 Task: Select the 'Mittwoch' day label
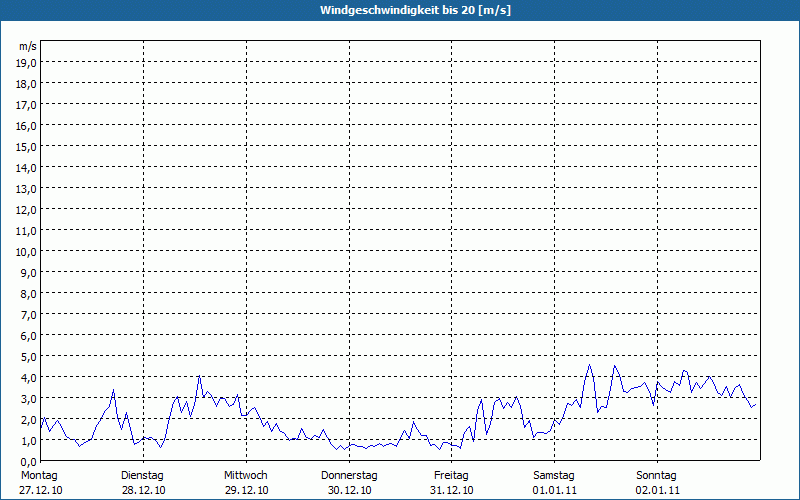[245, 476]
